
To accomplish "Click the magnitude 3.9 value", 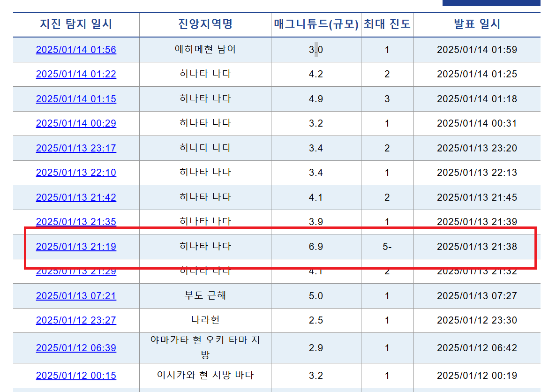I will [x=316, y=222].
